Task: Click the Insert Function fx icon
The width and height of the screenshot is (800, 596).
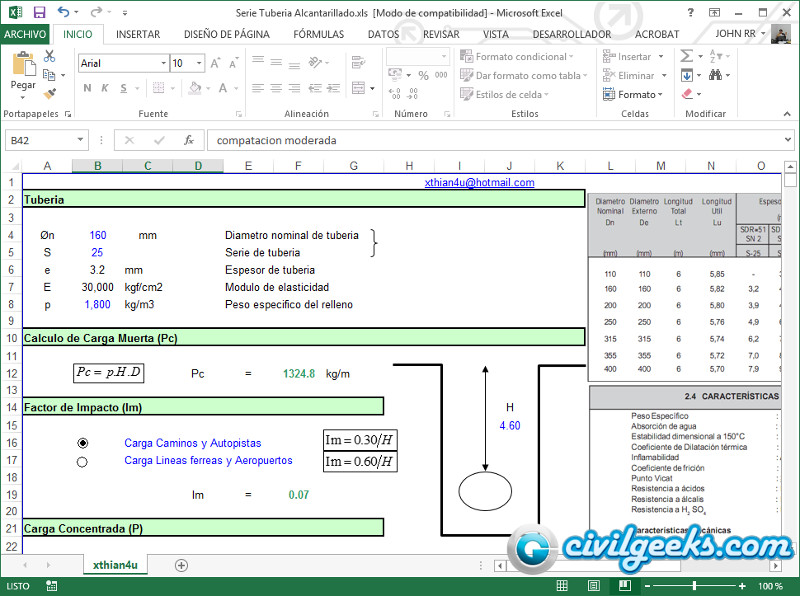Action: 188,140
